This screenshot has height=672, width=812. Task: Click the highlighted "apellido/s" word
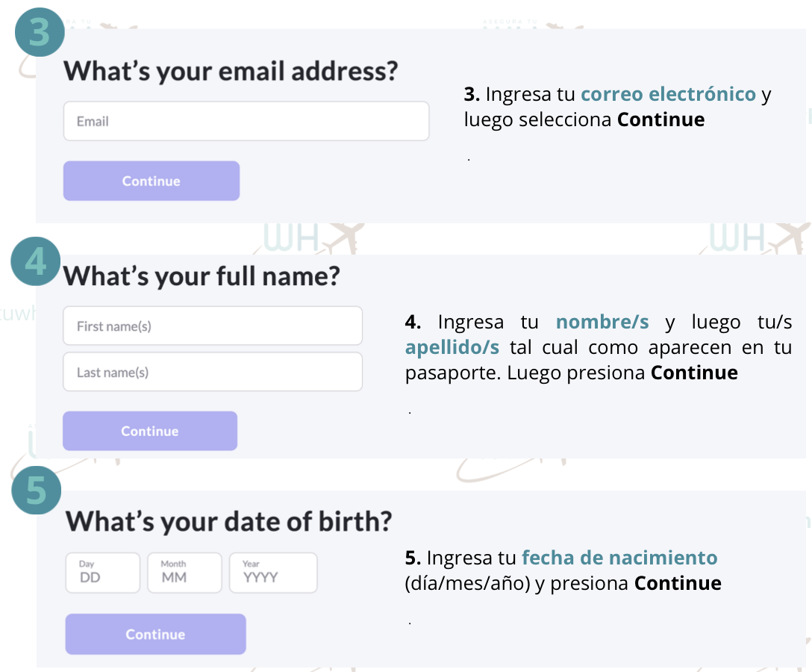pyautogui.click(x=452, y=348)
